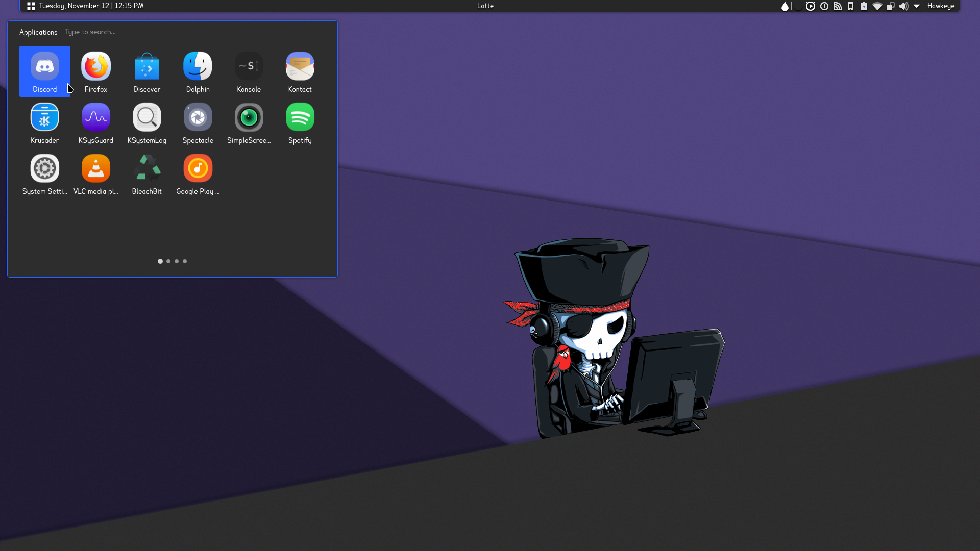The height and width of the screenshot is (551, 980).
Task: Expand hidden system tray icons arrow
Action: (x=917, y=6)
